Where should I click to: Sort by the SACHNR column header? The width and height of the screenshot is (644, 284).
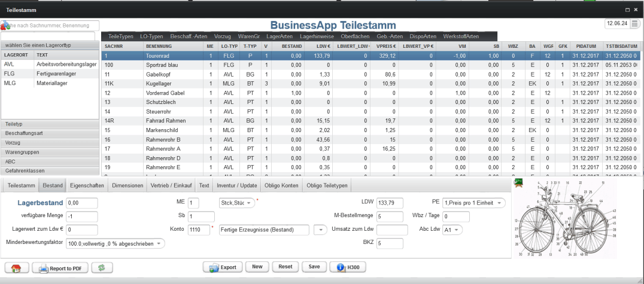point(122,46)
